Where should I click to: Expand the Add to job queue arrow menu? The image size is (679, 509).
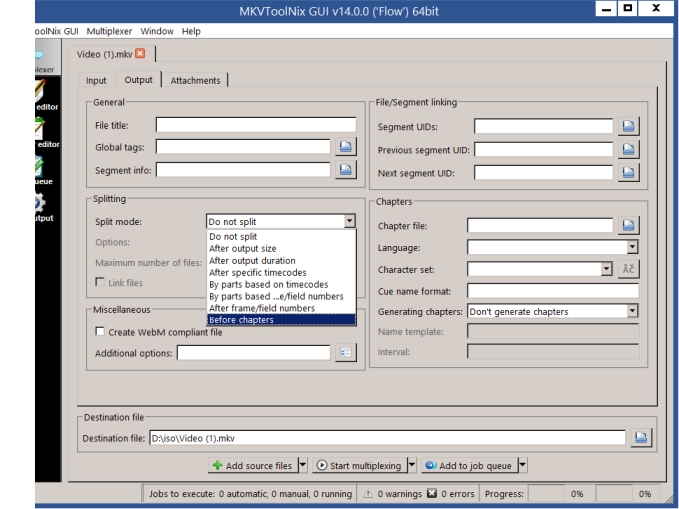pyautogui.click(x=523, y=465)
